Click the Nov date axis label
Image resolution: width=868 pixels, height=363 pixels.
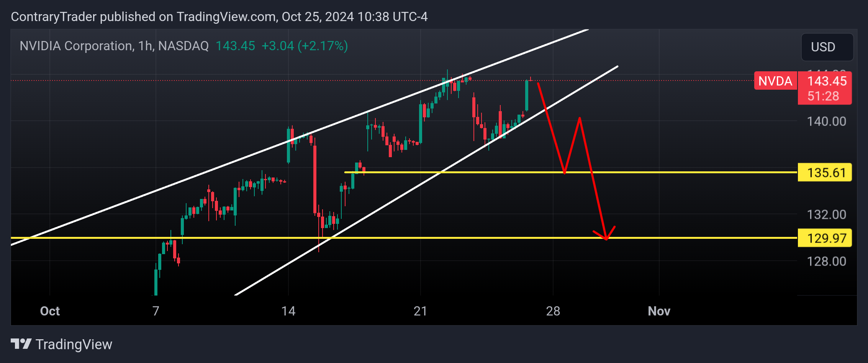[x=659, y=311]
